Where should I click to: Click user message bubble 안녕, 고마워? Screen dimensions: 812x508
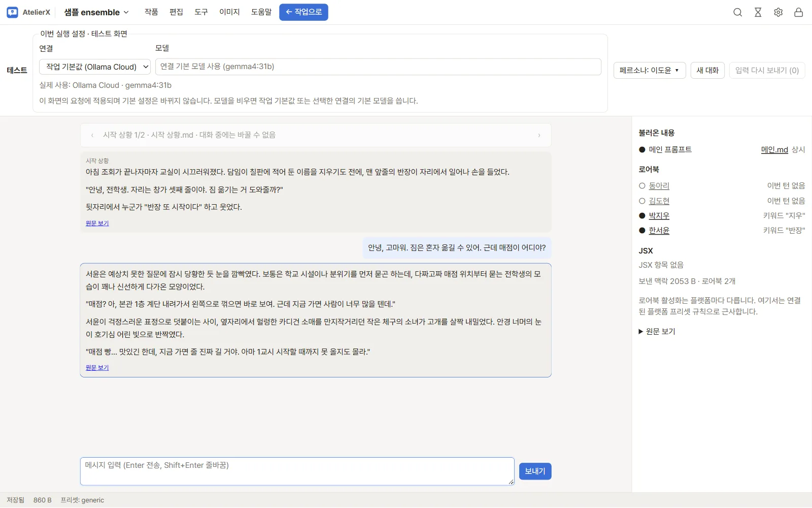pyautogui.click(x=457, y=248)
